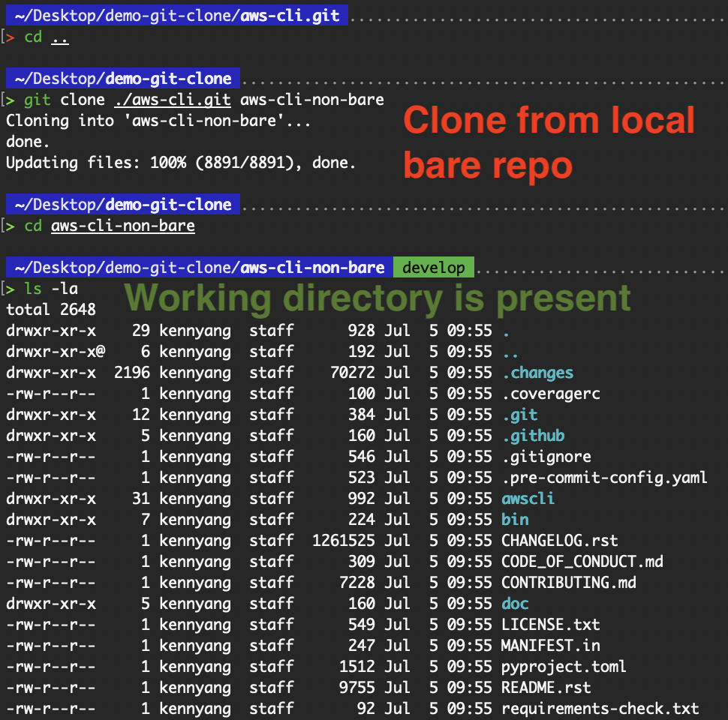728x720 pixels.
Task: Click the 'Updating files: 100% (8891/8891), done.' line
Action: [181, 163]
